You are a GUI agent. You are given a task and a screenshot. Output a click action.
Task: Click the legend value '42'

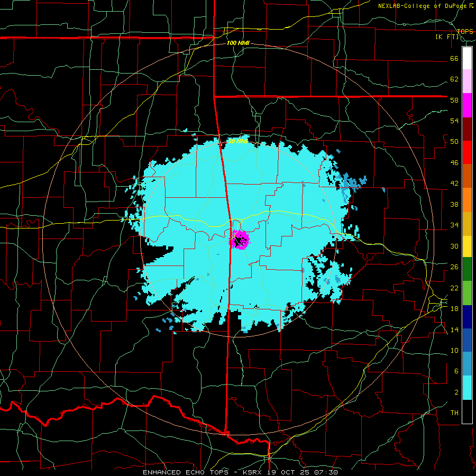coord(454,184)
